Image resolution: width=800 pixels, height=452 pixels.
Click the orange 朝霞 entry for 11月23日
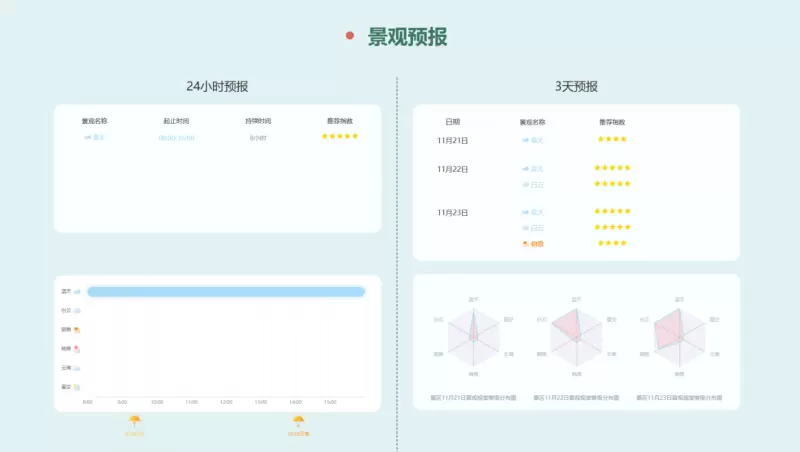533,244
